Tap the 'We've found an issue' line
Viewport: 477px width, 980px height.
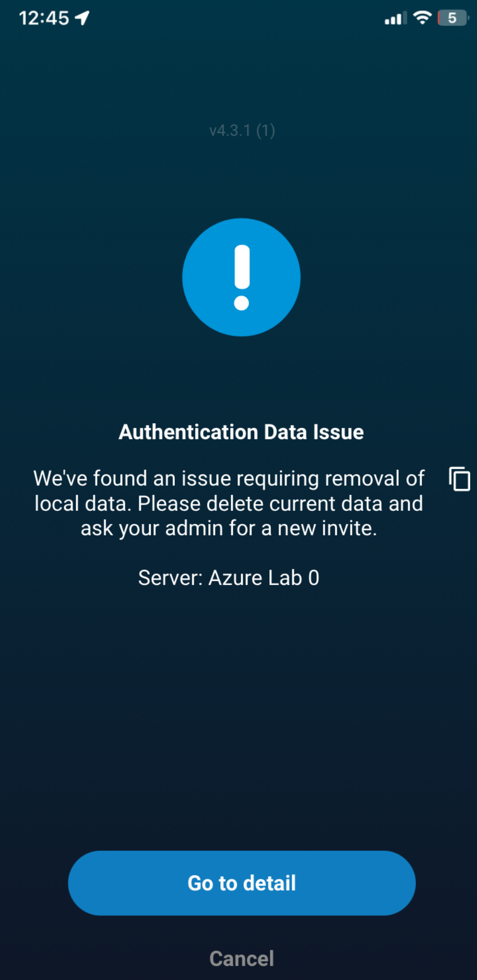pyautogui.click(x=229, y=478)
